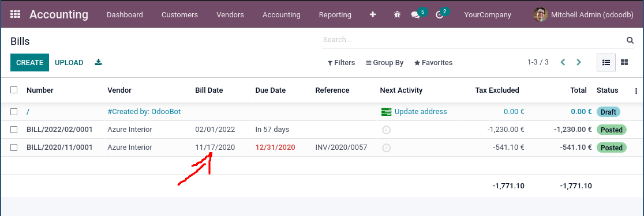644x216 pixels.
Task: Click Mitchell Admin avatar picture
Action: (x=541, y=15)
